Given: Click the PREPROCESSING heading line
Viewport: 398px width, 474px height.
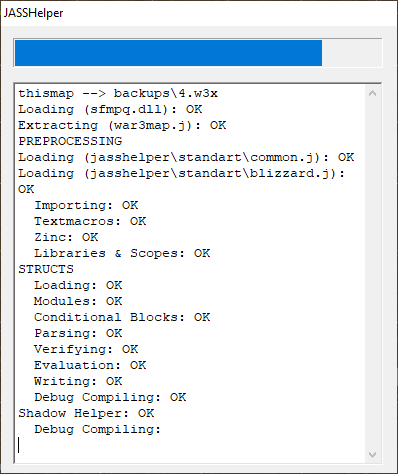Looking at the screenshot, I should (70, 141).
